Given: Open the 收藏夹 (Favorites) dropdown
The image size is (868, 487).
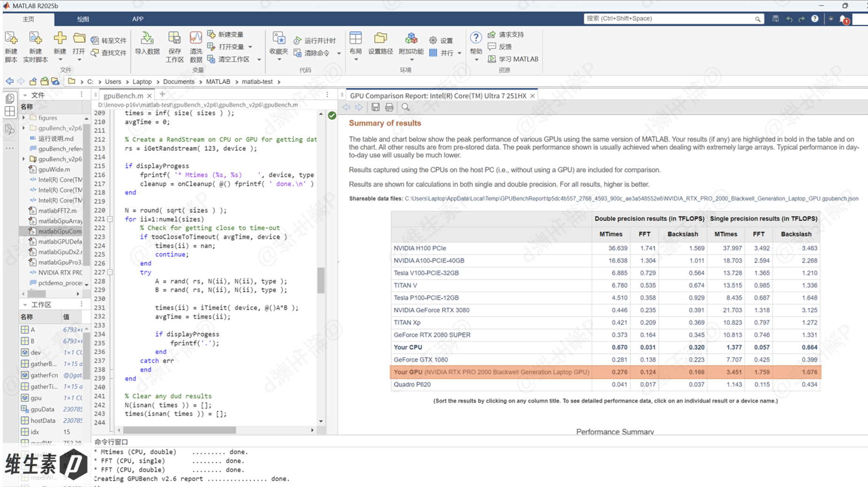Looking at the screenshot, I should pos(279,60).
